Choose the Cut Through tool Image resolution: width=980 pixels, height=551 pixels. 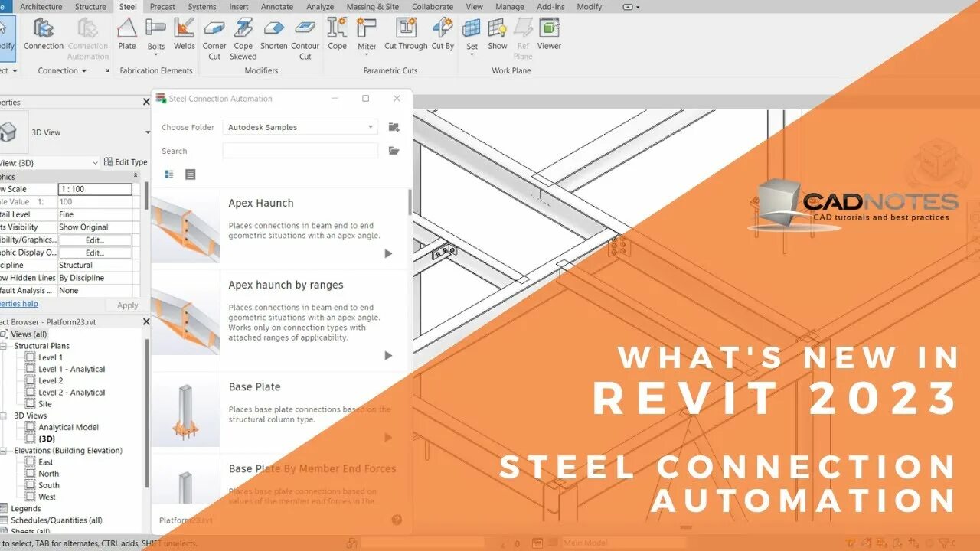coord(406,34)
